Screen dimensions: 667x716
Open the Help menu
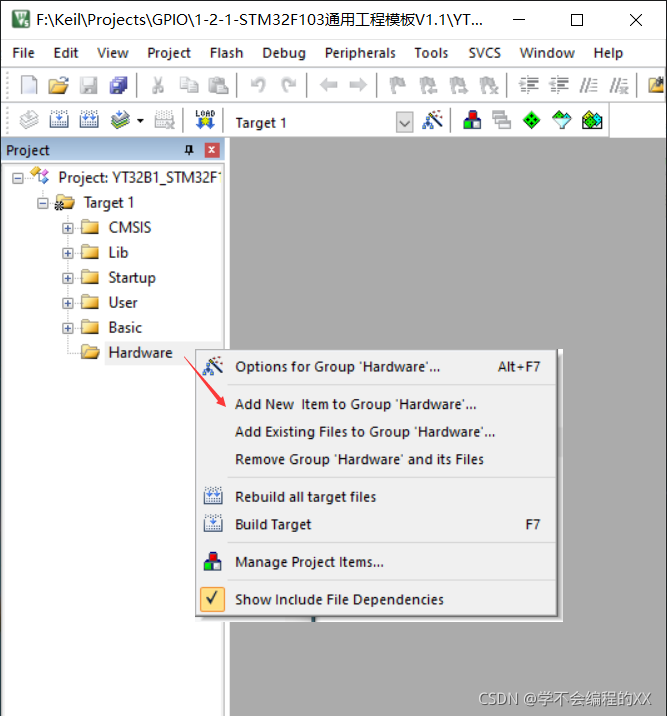[608, 53]
